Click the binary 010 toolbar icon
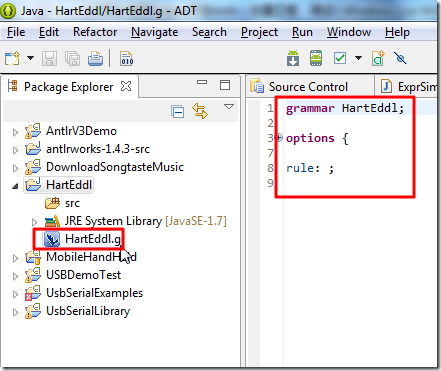The image size is (441, 371). 127,59
